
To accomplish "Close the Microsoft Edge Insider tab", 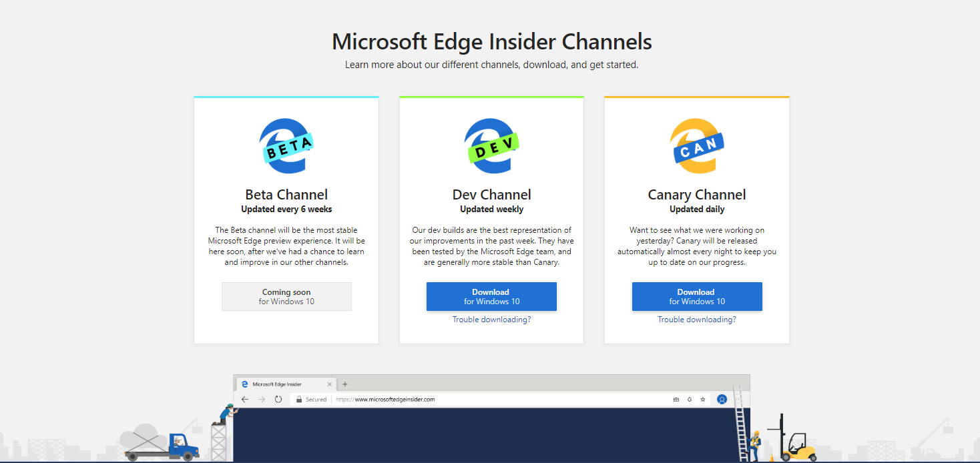I will (328, 384).
